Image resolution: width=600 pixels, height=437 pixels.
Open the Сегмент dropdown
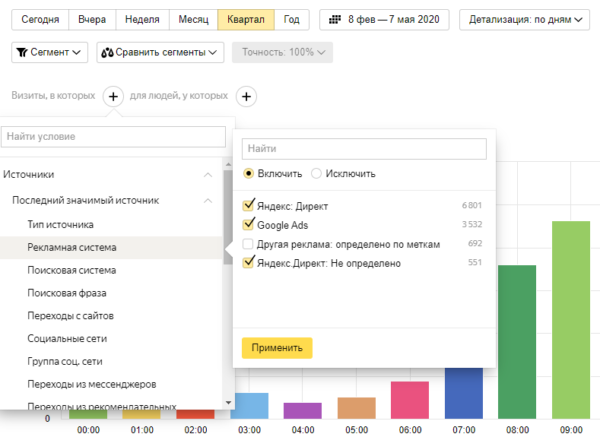click(x=50, y=52)
